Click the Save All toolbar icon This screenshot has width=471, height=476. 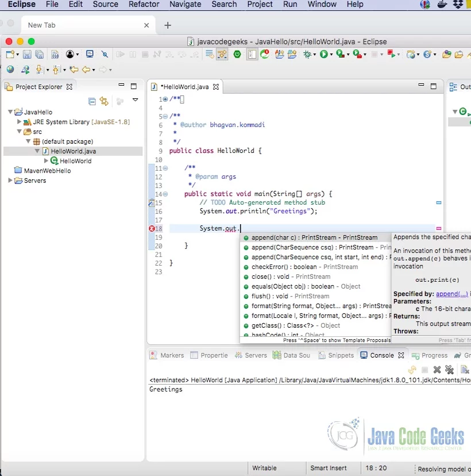[39, 55]
